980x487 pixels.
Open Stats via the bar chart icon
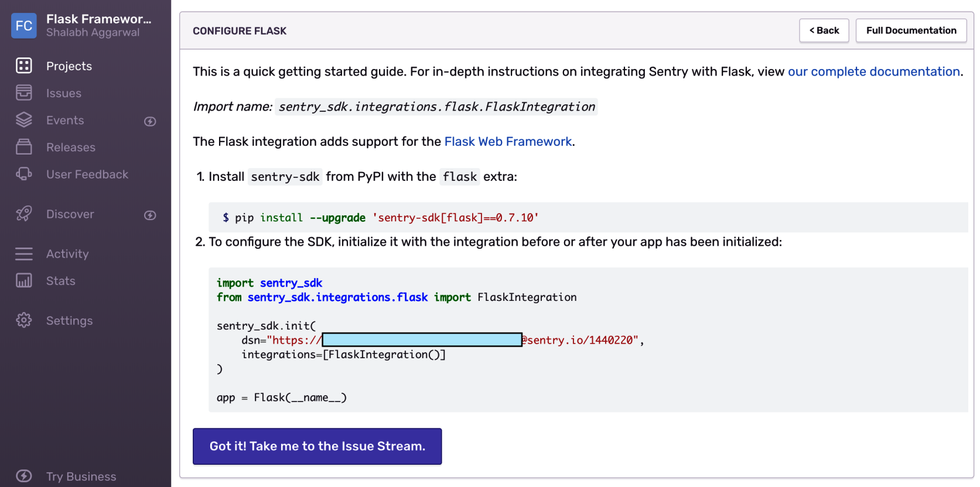[24, 280]
